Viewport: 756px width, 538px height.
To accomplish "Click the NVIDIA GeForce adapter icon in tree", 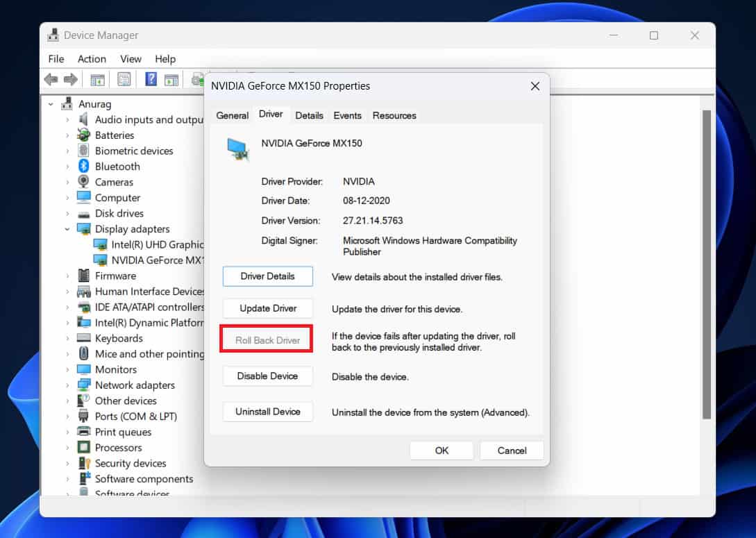I will [100, 260].
